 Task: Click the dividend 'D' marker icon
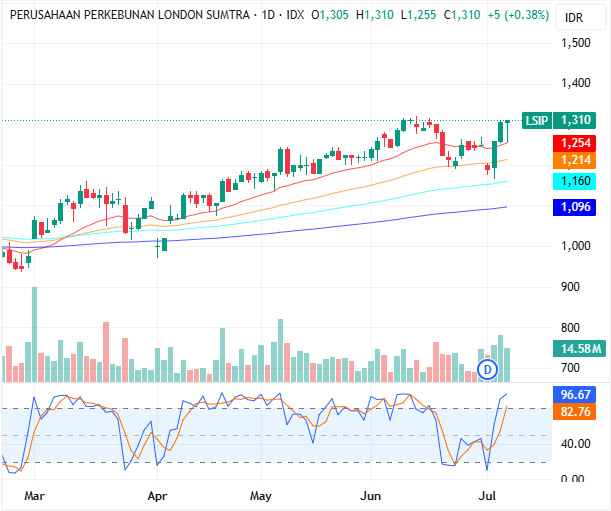487,369
